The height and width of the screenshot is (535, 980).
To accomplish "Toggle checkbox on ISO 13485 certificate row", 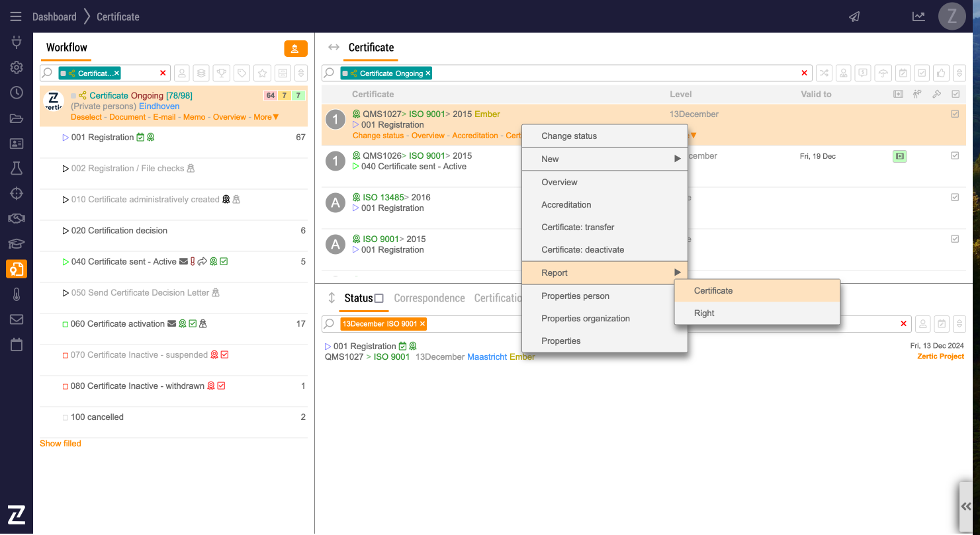I will [955, 197].
